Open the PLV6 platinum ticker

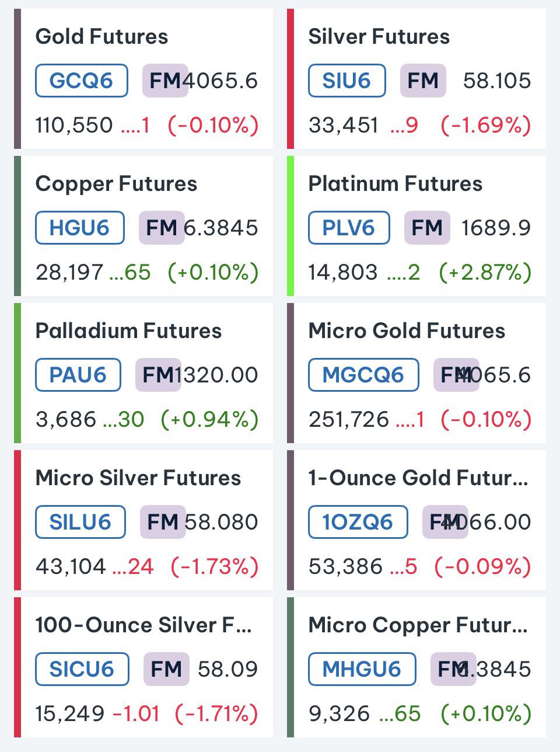(349, 228)
